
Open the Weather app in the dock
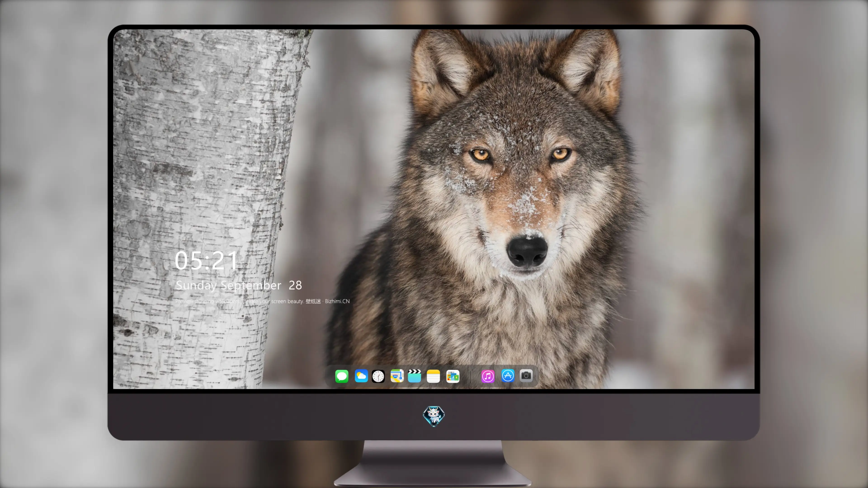[x=361, y=376]
